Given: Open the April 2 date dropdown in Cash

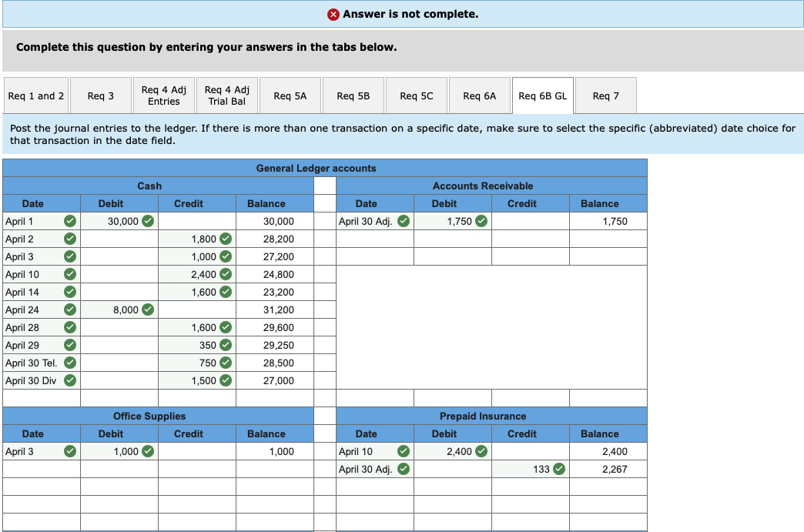Looking at the screenshot, I should pyautogui.click(x=42, y=239).
